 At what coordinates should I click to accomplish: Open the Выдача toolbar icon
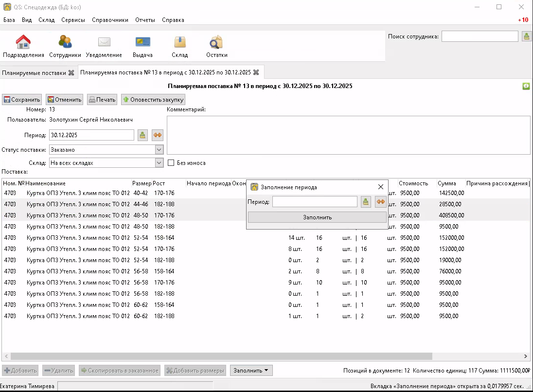(x=142, y=43)
